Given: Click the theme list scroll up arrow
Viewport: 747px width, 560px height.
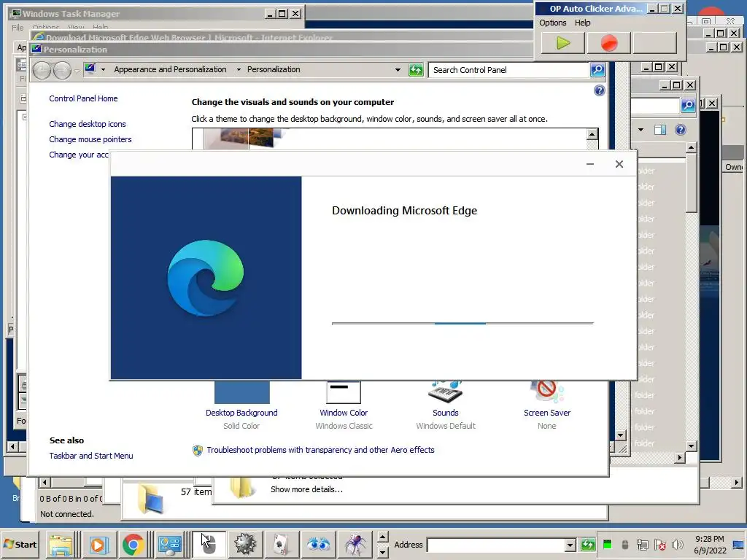Looking at the screenshot, I should tap(592, 134).
